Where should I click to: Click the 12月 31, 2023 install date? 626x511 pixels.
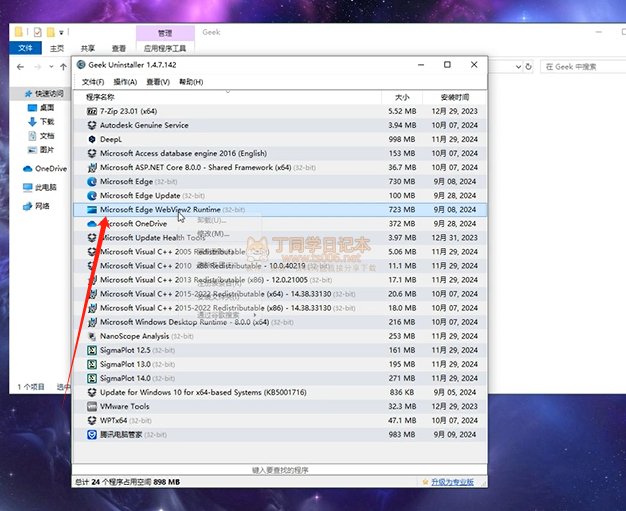(x=455, y=238)
